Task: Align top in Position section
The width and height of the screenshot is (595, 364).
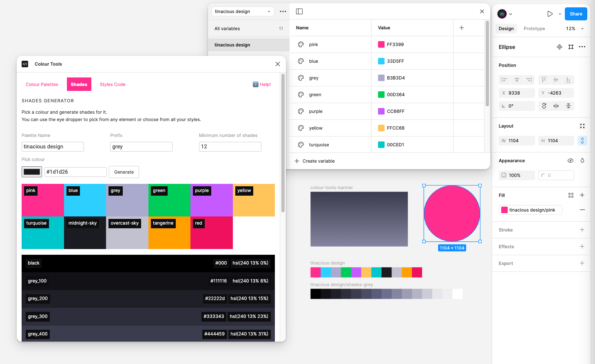Action: tap(544, 80)
